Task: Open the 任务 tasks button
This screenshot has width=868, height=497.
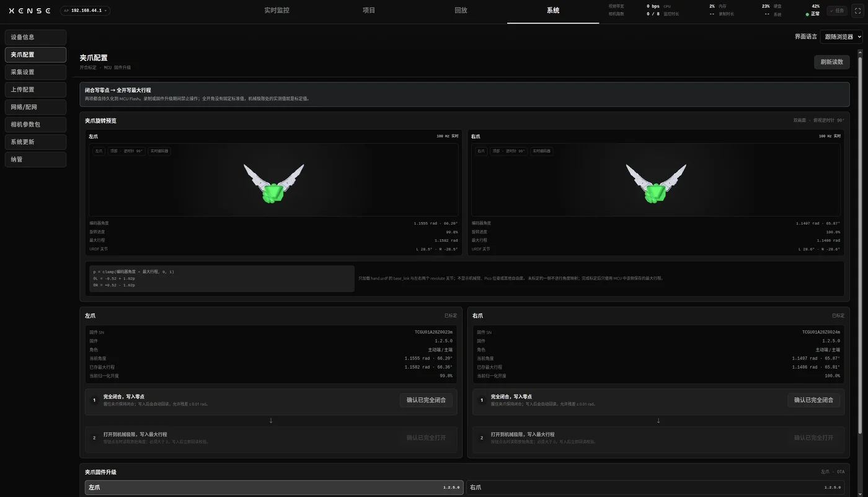Action: pyautogui.click(x=836, y=11)
